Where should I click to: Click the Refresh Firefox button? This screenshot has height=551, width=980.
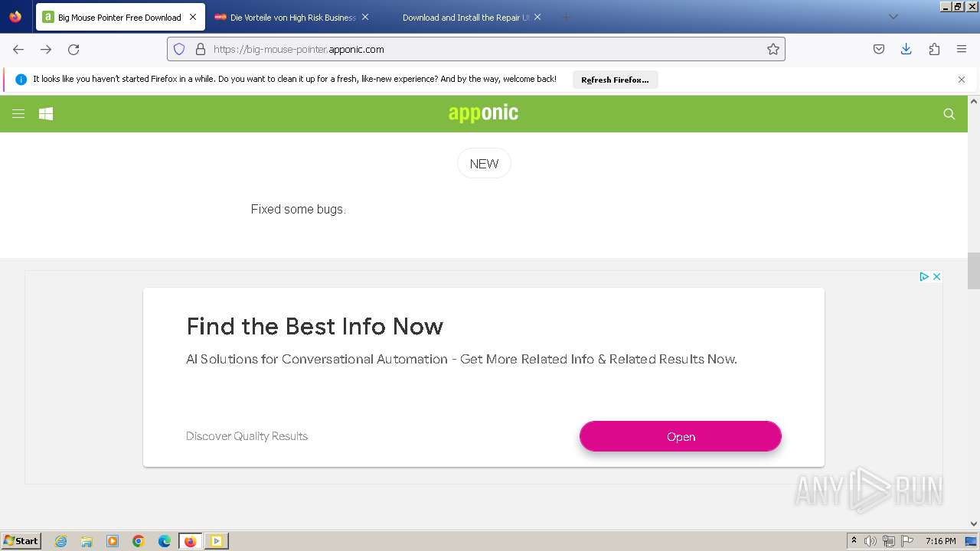pos(615,80)
